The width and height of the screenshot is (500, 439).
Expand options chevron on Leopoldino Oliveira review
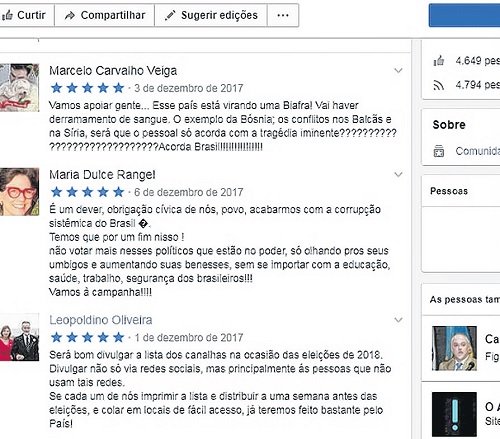coord(398,320)
